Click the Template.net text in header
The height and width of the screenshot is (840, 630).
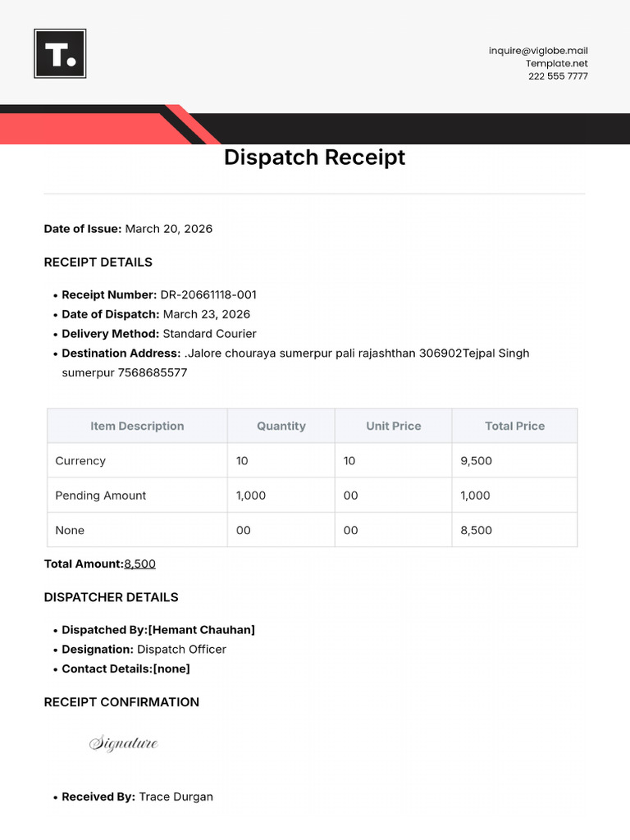pyautogui.click(x=557, y=63)
